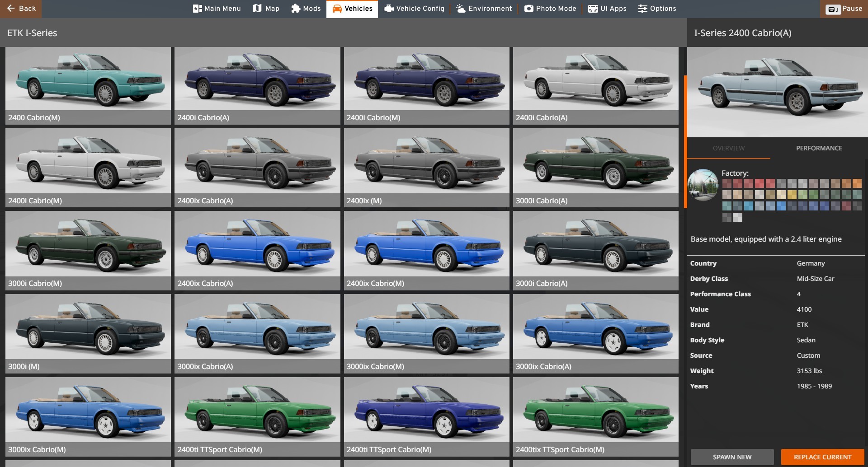The height and width of the screenshot is (467, 868).
Task: Pick the yellow factory color swatch
Action: click(x=792, y=195)
